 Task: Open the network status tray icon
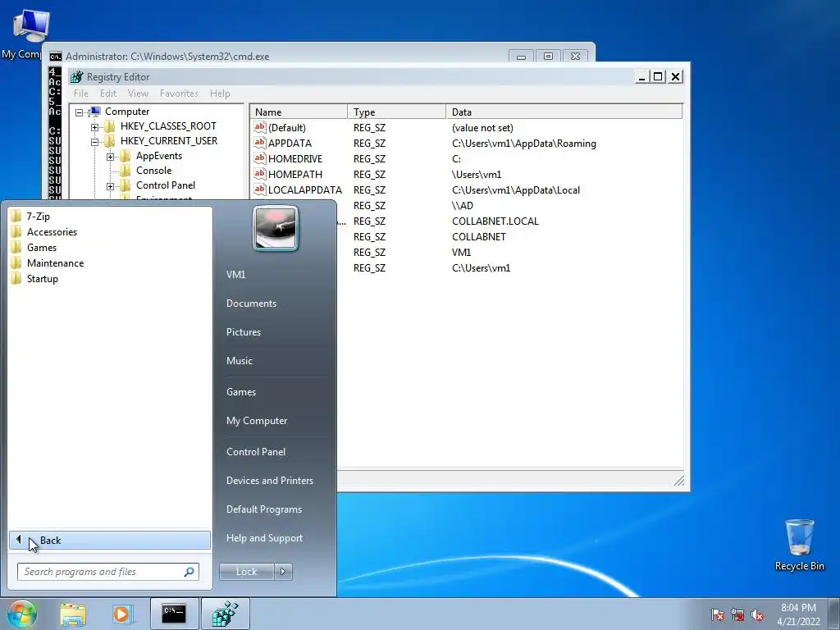click(x=737, y=615)
